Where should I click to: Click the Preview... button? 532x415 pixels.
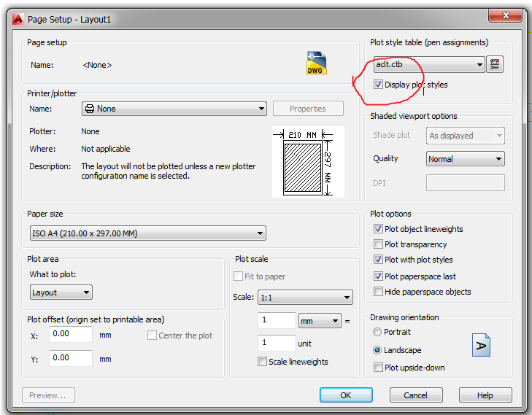(x=48, y=395)
